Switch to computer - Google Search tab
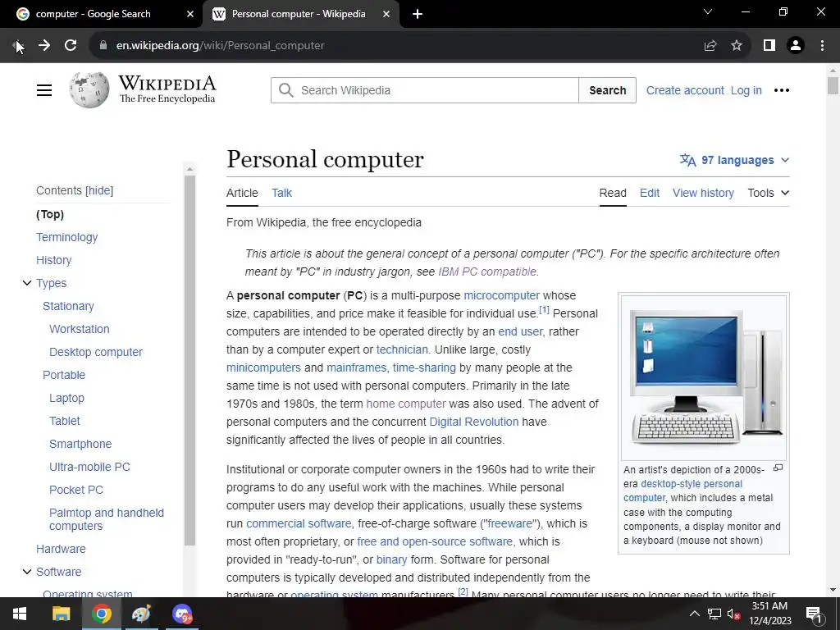The width and height of the screenshot is (840, 630). (101, 14)
